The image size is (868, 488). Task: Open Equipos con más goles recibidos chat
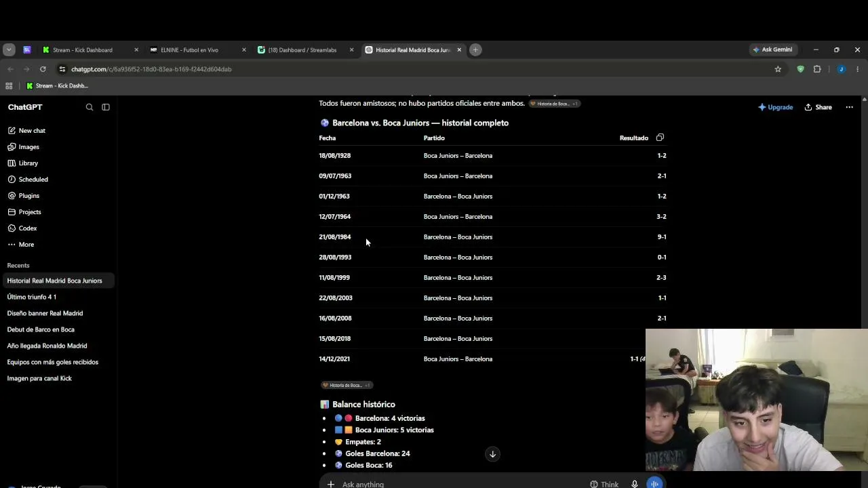pos(58,362)
